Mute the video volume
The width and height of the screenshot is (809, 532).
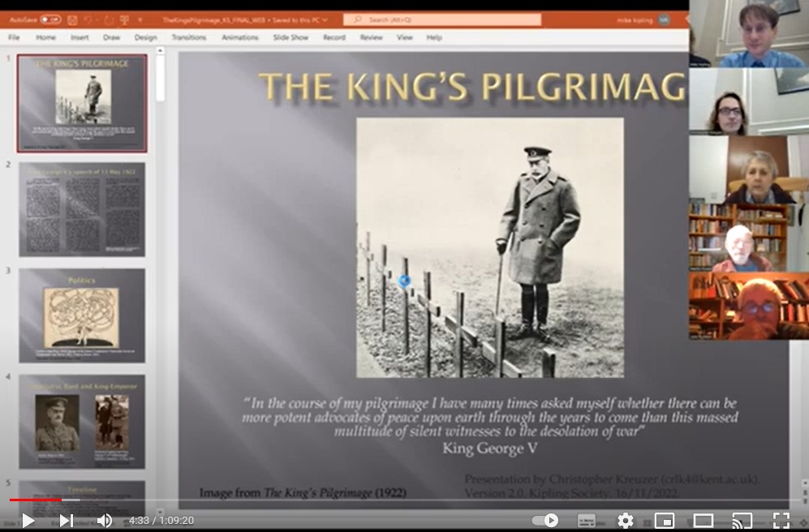click(104, 521)
